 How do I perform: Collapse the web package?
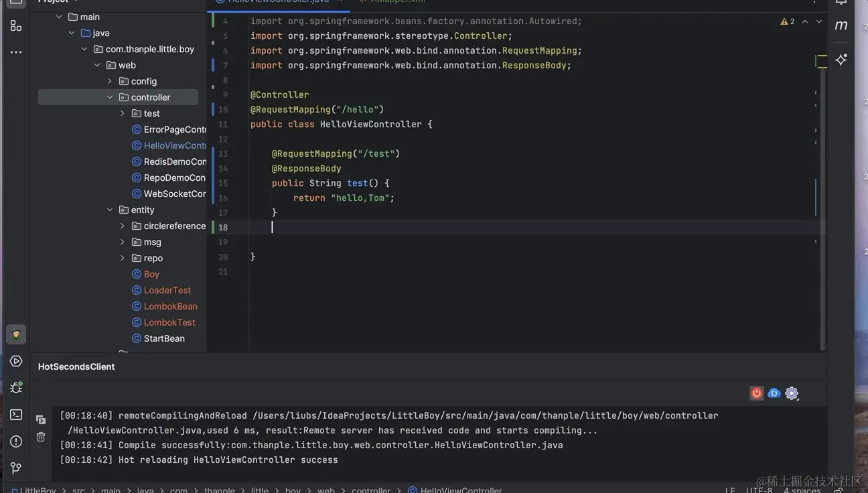tap(97, 65)
